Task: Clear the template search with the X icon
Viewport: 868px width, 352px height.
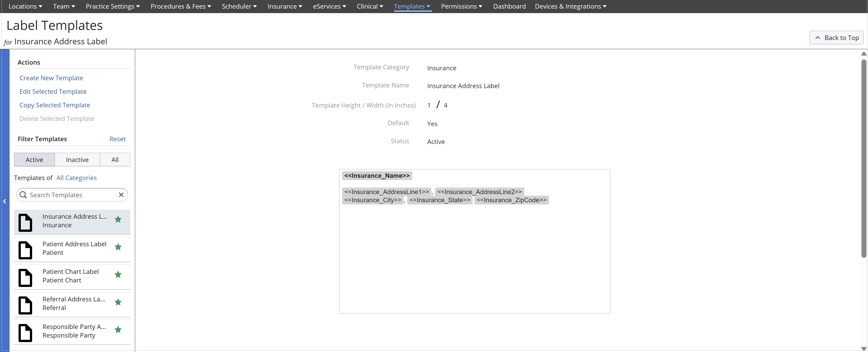Action: (x=121, y=195)
